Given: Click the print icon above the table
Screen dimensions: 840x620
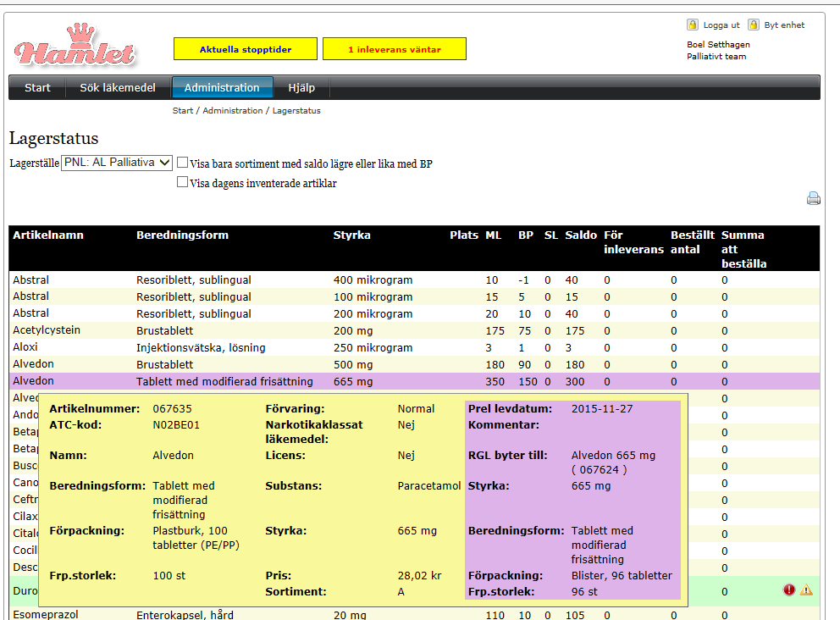Looking at the screenshot, I should (813, 199).
